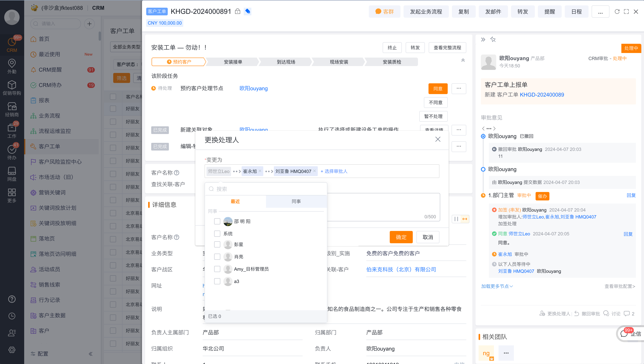The width and height of the screenshot is (644, 364).
Task: Check the 邵明阳 colleague checkbox
Action: [217, 221]
